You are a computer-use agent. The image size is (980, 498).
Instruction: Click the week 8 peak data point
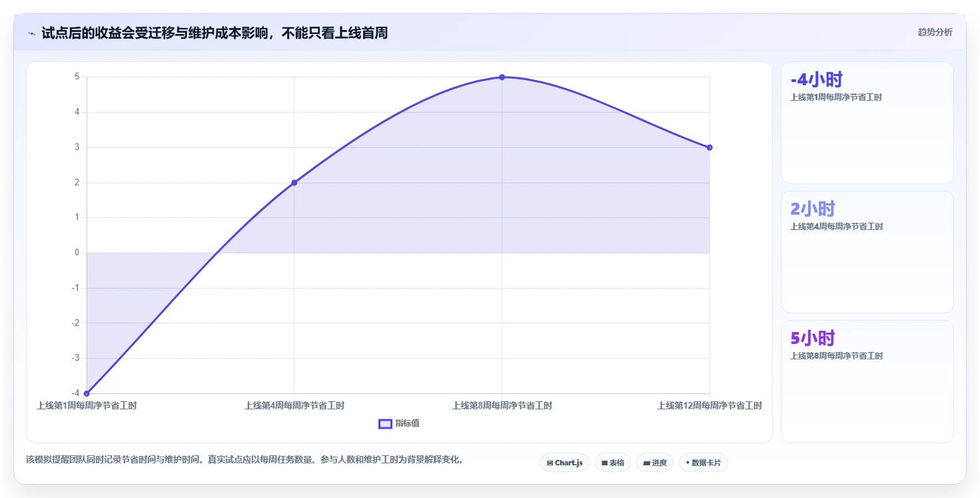[502, 77]
